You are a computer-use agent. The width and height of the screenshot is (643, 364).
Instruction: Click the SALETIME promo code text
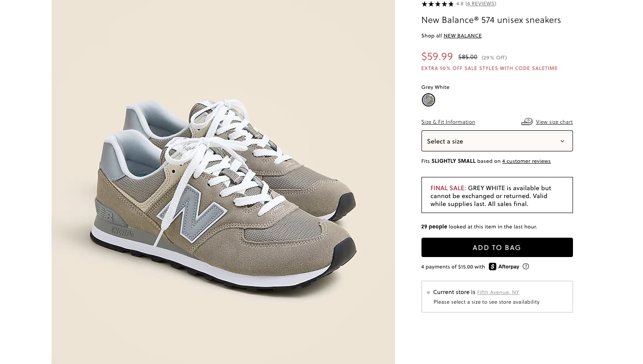click(544, 68)
